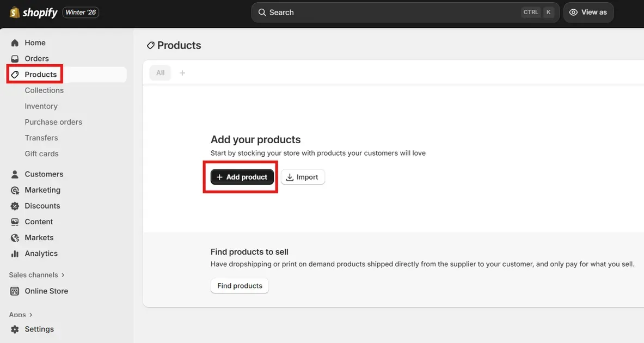Open the View as menu
The width and height of the screenshot is (644, 343).
click(588, 11)
